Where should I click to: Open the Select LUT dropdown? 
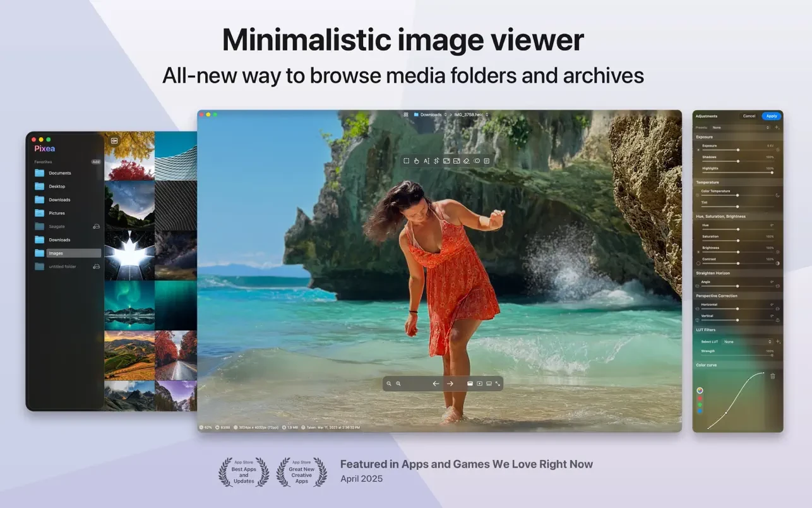tap(747, 342)
